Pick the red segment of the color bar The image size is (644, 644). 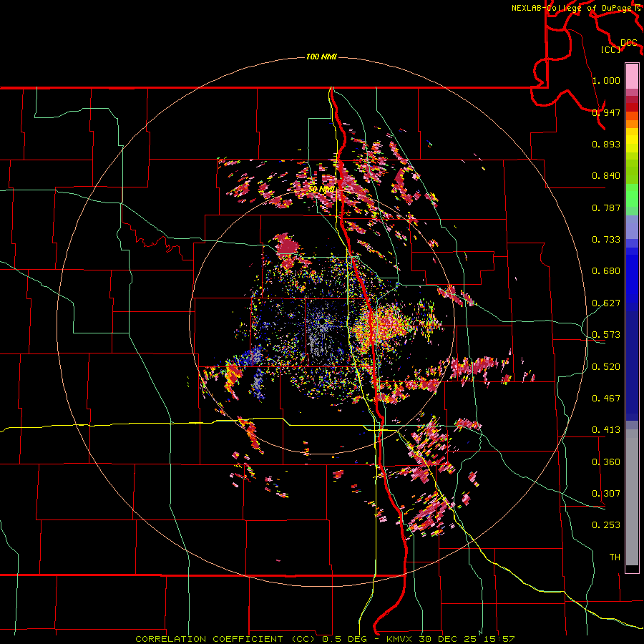632,107
